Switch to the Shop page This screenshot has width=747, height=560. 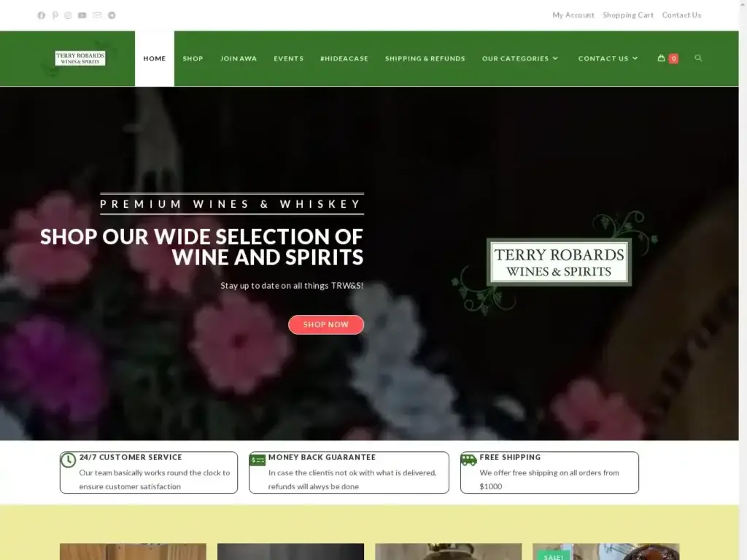pos(193,58)
